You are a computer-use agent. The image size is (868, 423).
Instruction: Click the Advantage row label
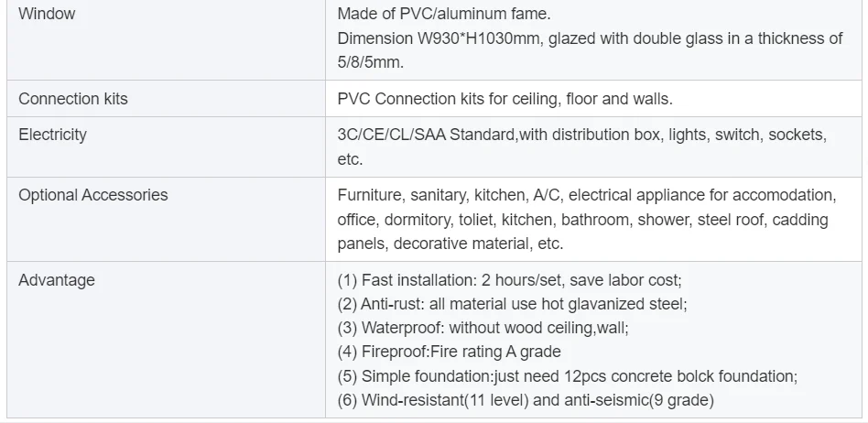[x=57, y=280]
